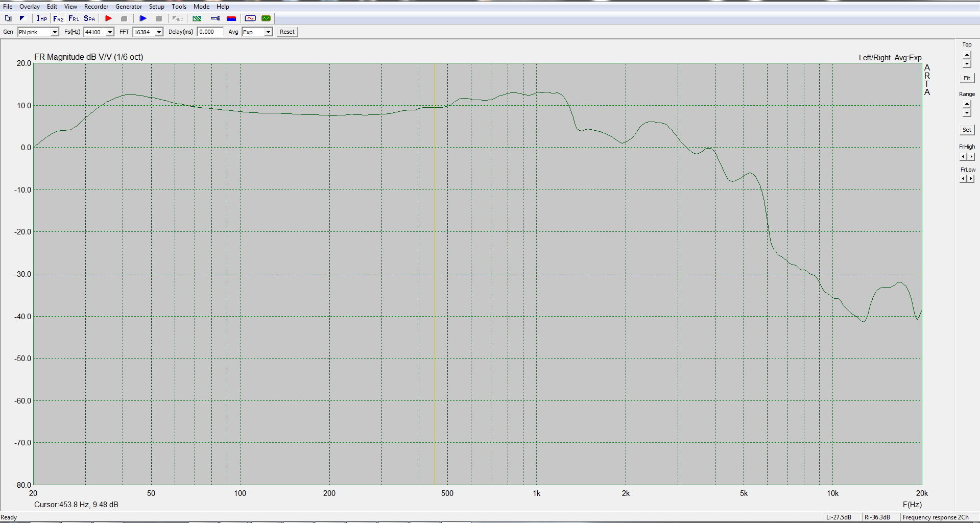The width and height of the screenshot is (980, 523).
Task: Click the Delay(ms) input field
Action: [x=210, y=32]
